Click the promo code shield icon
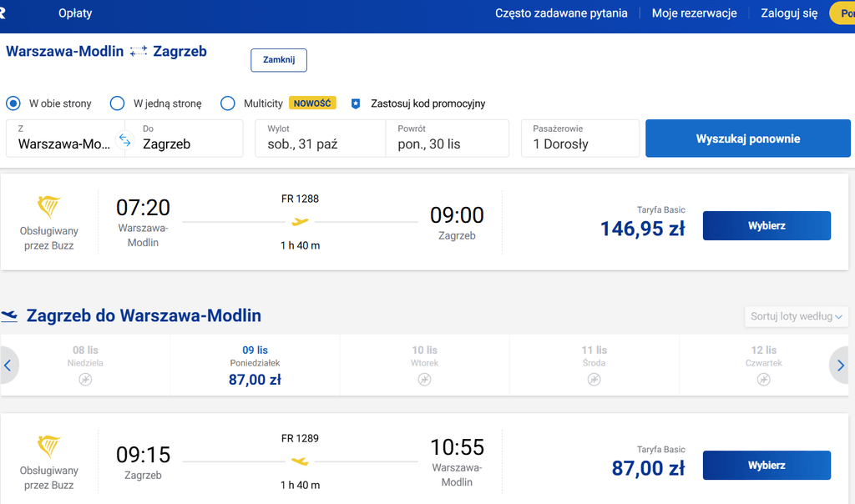This screenshot has width=855, height=504. tap(356, 103)
